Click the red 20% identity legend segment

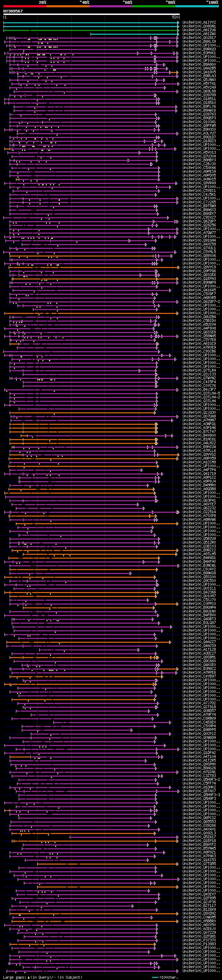point(25,6)
